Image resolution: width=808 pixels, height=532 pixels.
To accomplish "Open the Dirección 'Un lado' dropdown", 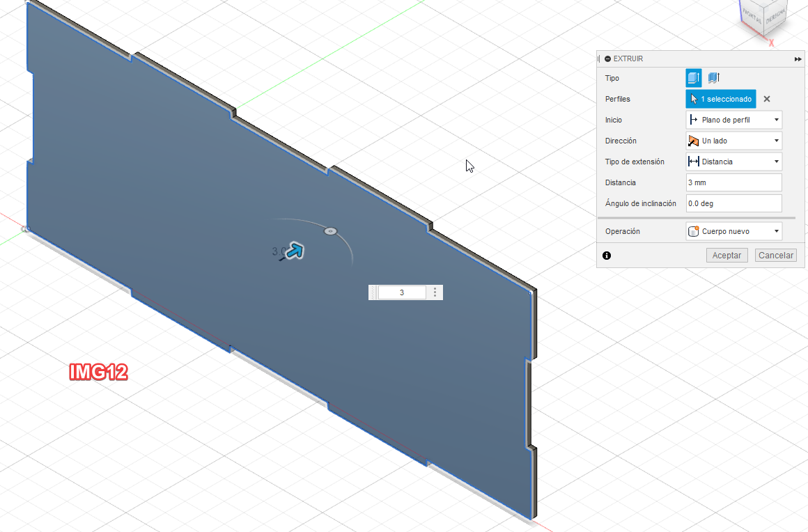I will coord(733,141).
